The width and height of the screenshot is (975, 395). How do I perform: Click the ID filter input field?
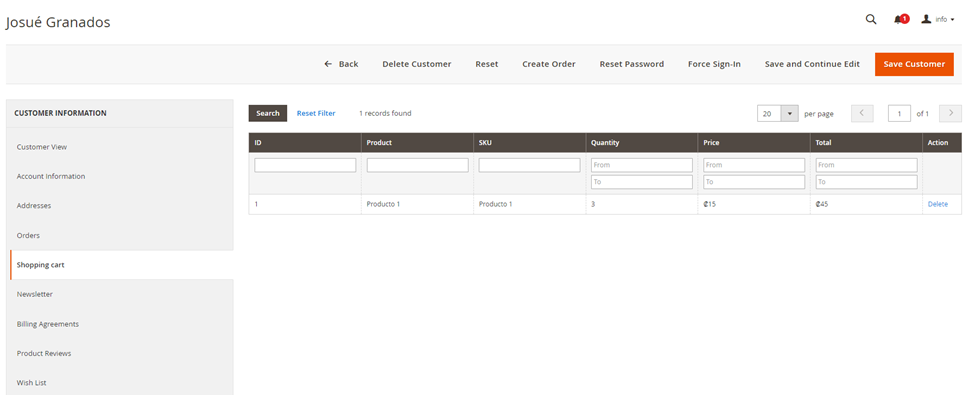click(x=305, y=165)
